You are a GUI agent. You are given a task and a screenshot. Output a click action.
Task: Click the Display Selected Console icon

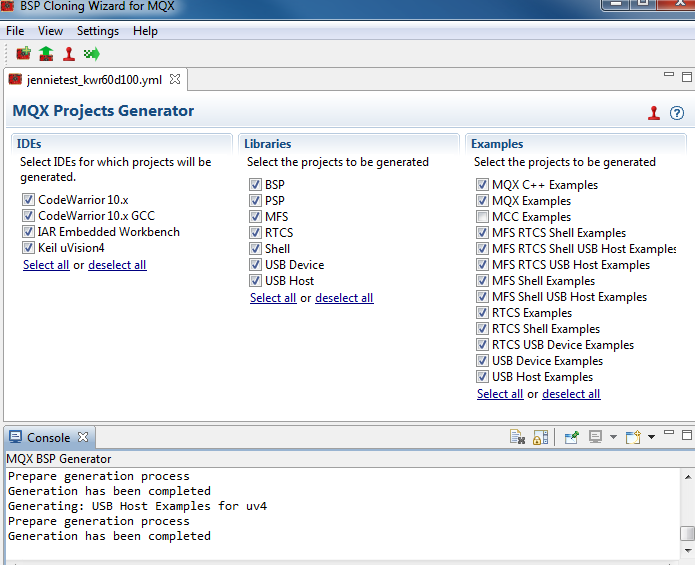(595, 437)
